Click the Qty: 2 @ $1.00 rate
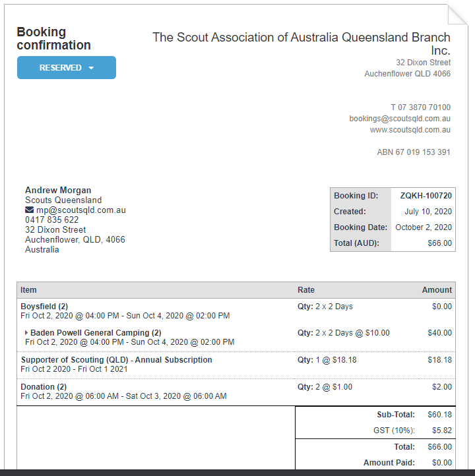 (325, 387)
